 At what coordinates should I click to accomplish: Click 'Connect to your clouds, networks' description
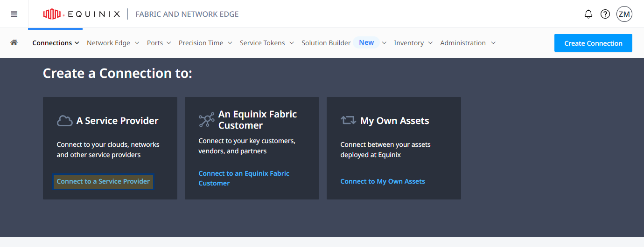coord(108,150)
